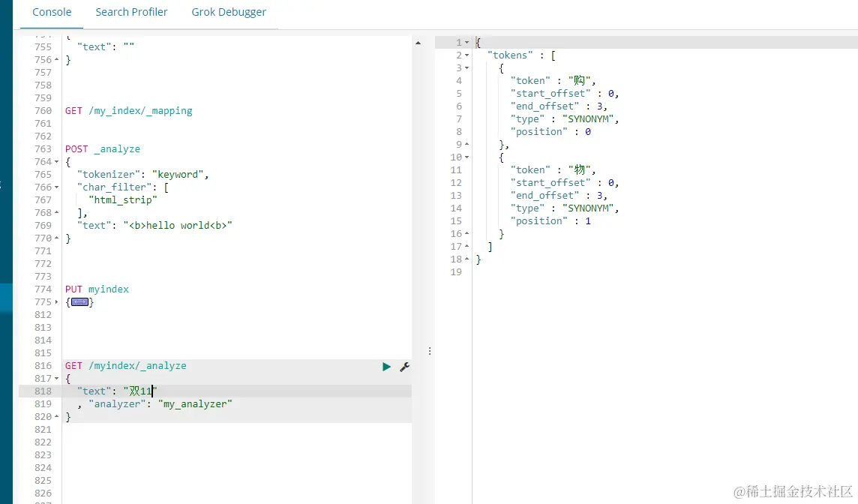Click the empty "text": "" line 755
This screenshot has width=858, height=504.
pos(106,47)
